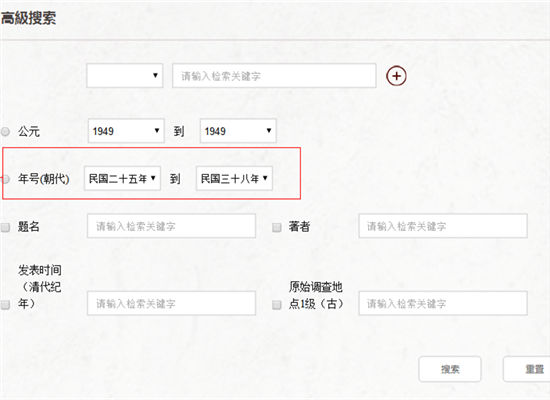Focus the top keyword search input
The image size is (550, 400).
coord(274,75)
